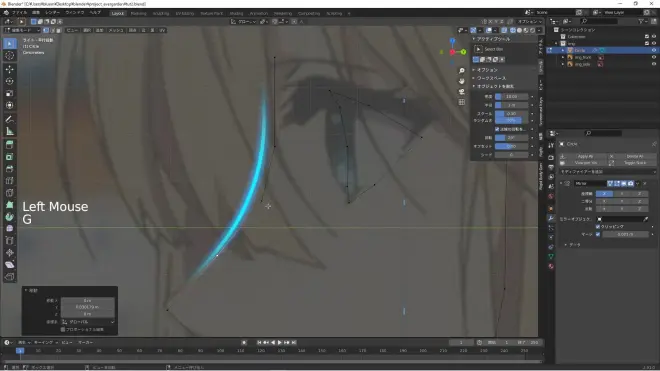Switch perspective/orthographic grid icon
The image size is (660, 371).
(462, 102)
